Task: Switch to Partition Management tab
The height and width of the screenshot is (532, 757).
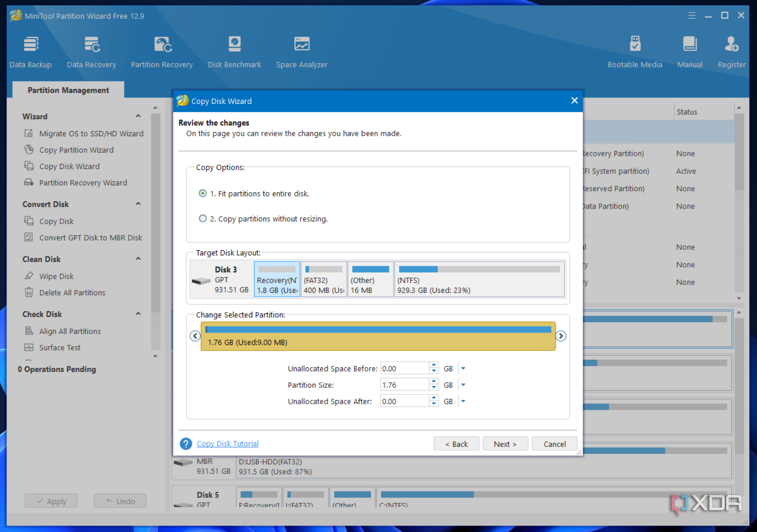Action: [x=68, y=90]
